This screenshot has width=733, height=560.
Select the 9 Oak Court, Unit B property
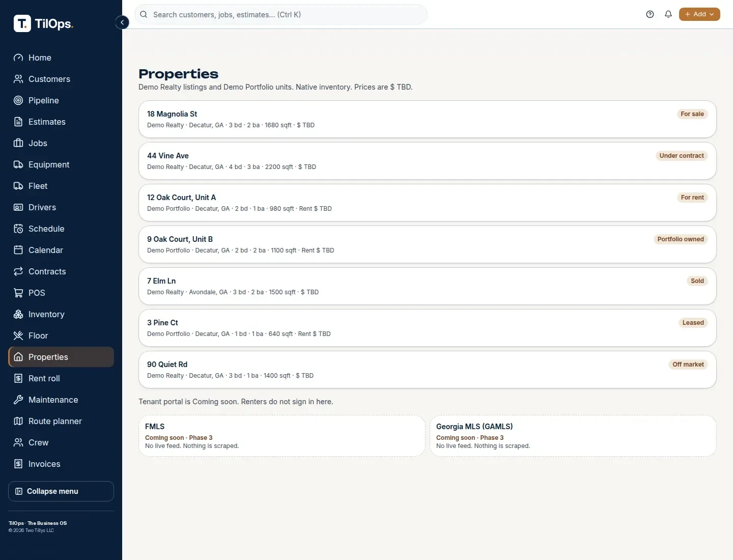(x=428, y=244)
